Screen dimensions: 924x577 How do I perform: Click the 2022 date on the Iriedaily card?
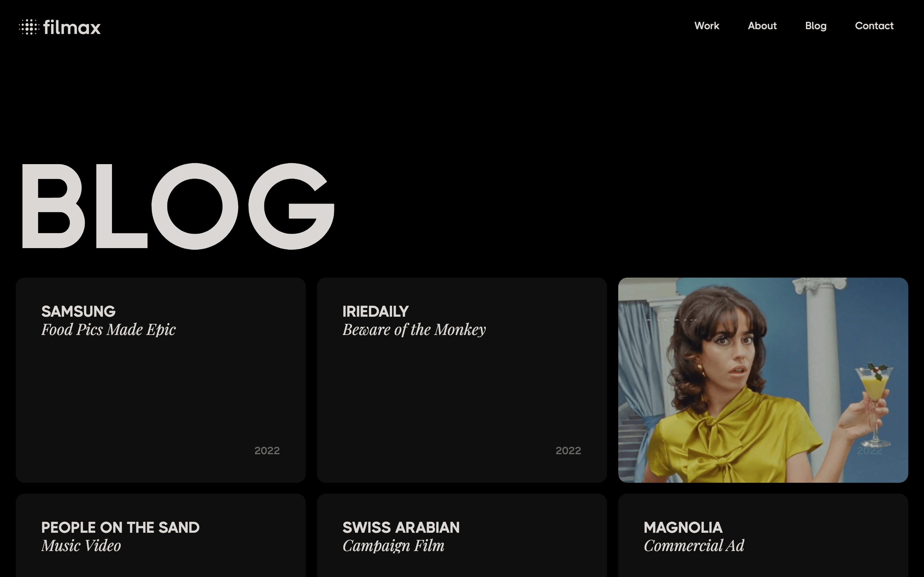[568, 451]
